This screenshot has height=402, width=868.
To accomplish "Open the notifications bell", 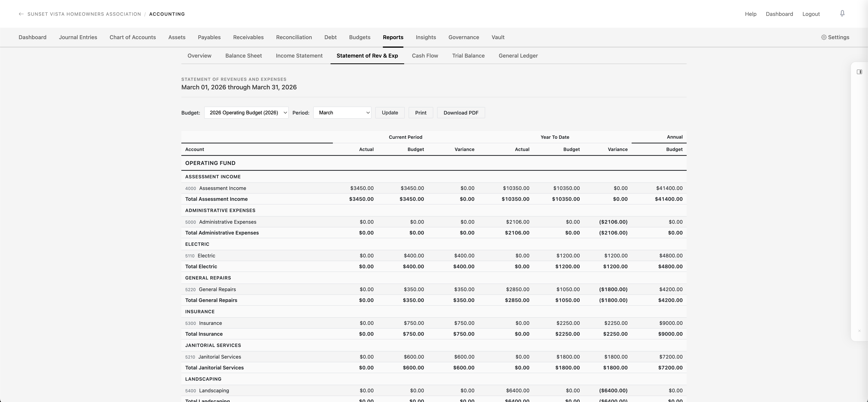I will [842, 14].
